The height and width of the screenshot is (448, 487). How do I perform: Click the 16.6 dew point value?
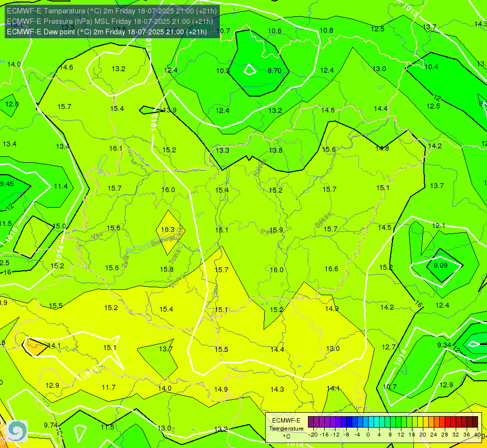[x=331, y=269]
